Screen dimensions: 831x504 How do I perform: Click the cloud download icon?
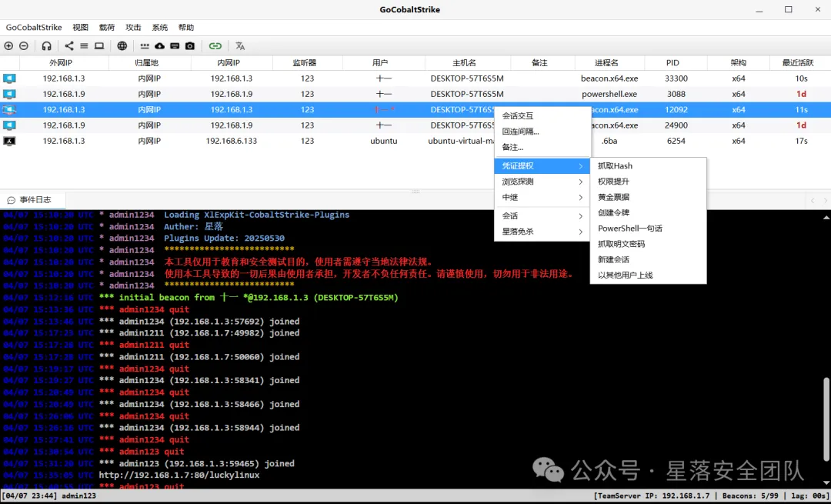pos(159,46)
